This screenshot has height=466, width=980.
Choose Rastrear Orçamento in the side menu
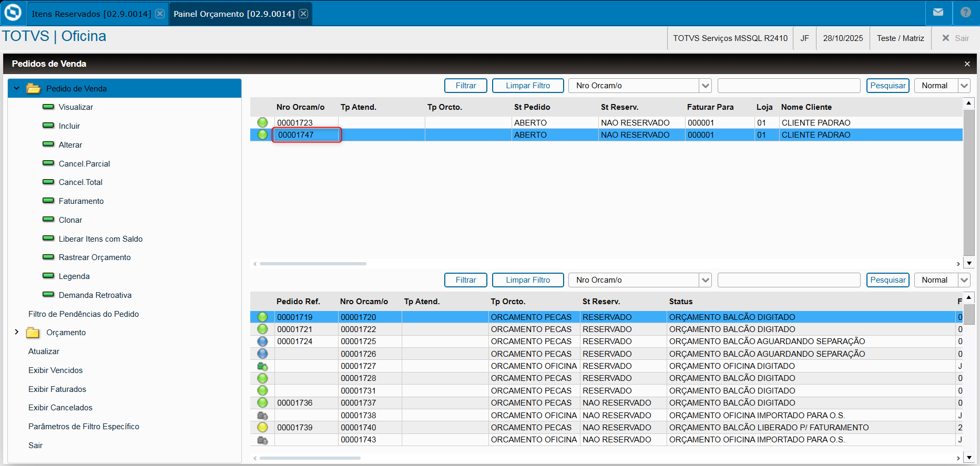pyautogui.click(x=95, y=257)
